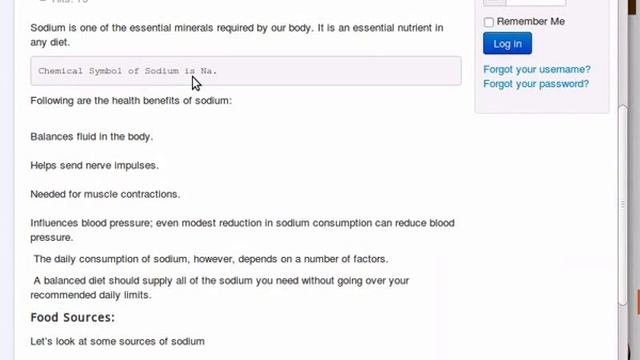Click the Chemical Symbol of Sodium code box

tap(246, 71)
